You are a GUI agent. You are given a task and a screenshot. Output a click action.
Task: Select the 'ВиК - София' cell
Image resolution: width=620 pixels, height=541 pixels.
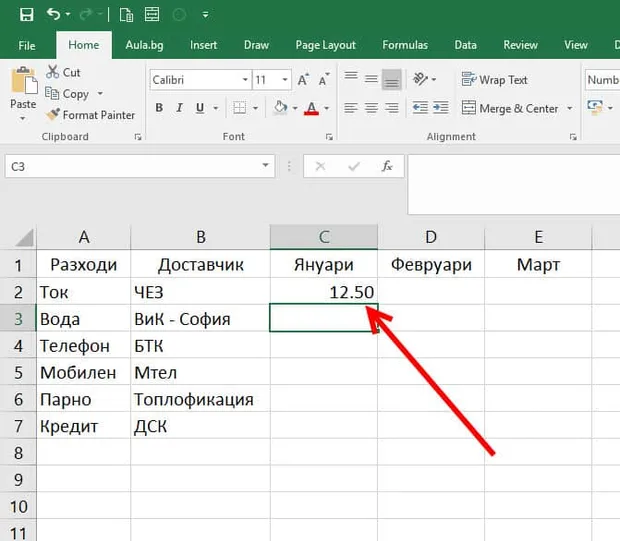(x=200, y=318)
